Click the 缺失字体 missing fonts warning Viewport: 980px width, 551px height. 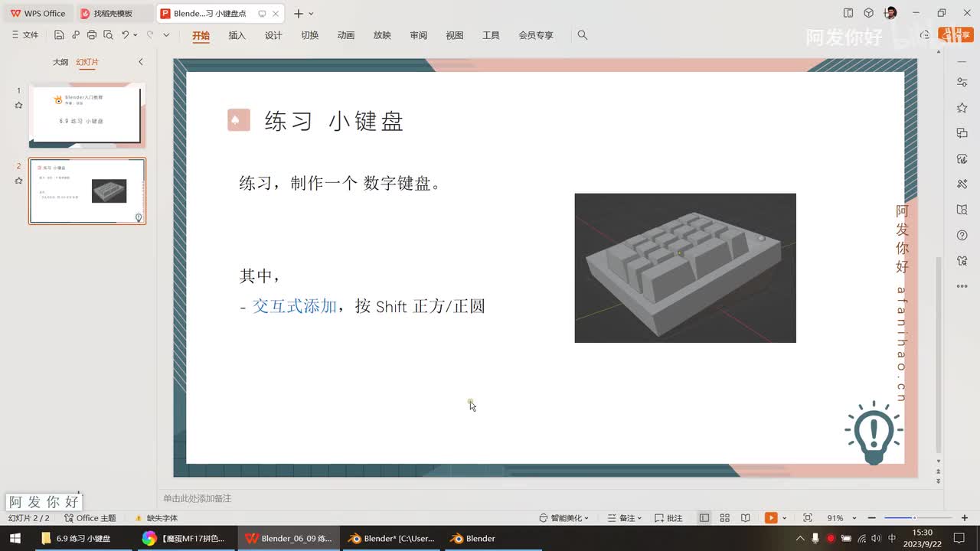(x=155, y=518)
